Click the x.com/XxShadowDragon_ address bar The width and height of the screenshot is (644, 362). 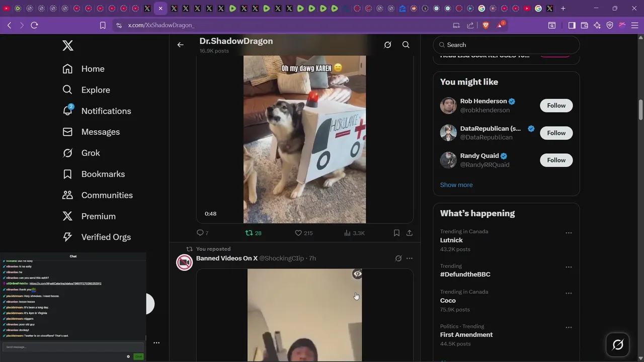pos(161,25)
